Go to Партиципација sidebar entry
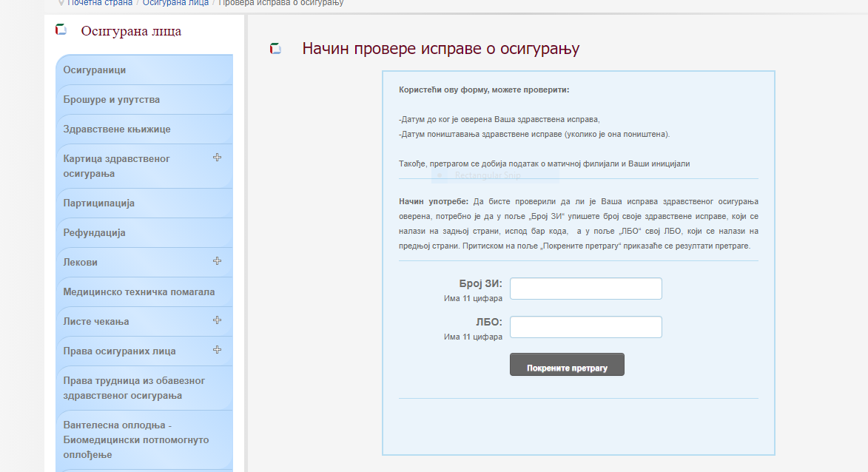This screenshot has width=868, height=472. click(144, 203)
